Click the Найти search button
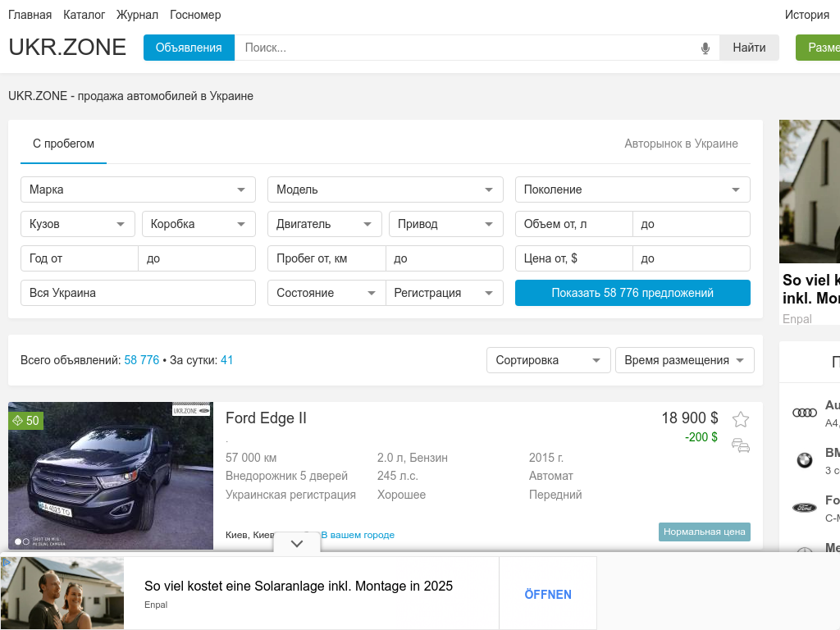 749,48
